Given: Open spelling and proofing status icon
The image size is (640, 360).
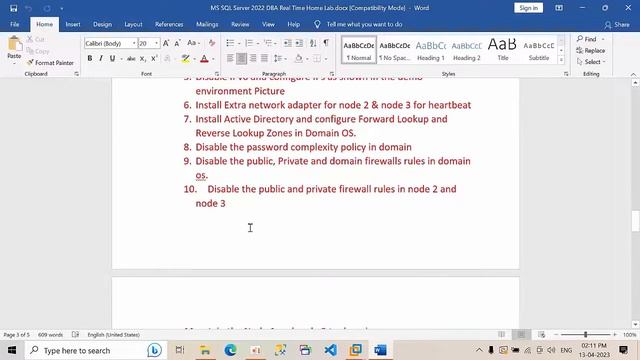Looking at the screenshot, I should pyautogui.click(x=76, y=335).
